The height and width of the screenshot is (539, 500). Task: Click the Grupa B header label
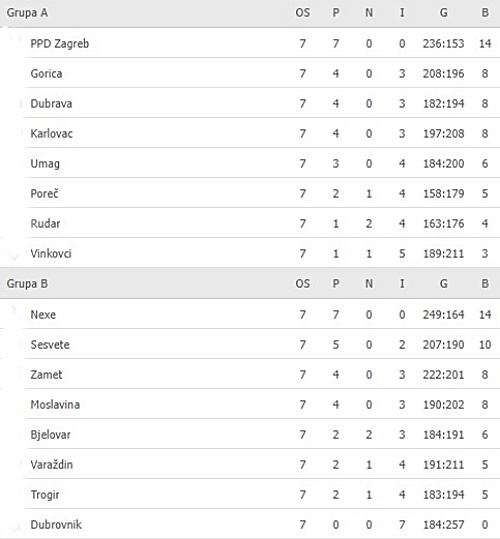point(27,284)
